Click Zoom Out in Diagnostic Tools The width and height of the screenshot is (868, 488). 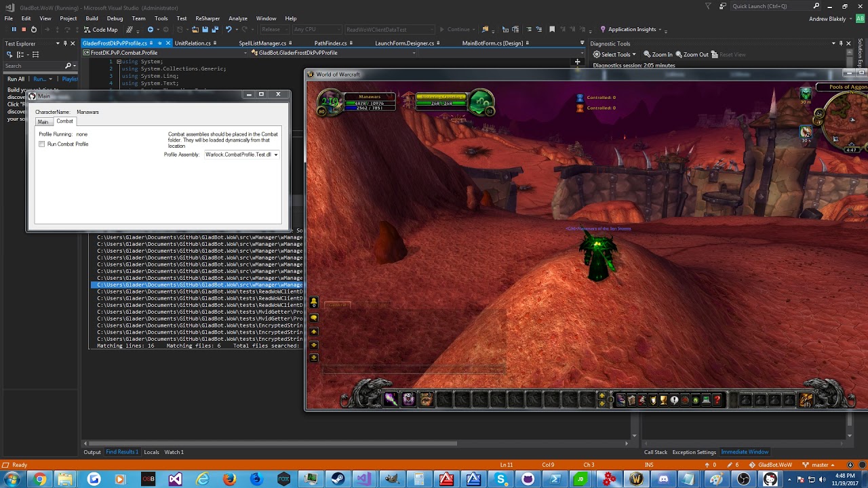691,55
